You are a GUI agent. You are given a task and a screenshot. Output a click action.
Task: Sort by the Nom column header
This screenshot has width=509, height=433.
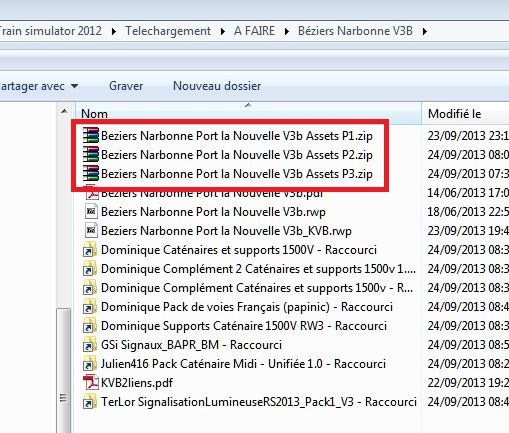click(248, 113)
